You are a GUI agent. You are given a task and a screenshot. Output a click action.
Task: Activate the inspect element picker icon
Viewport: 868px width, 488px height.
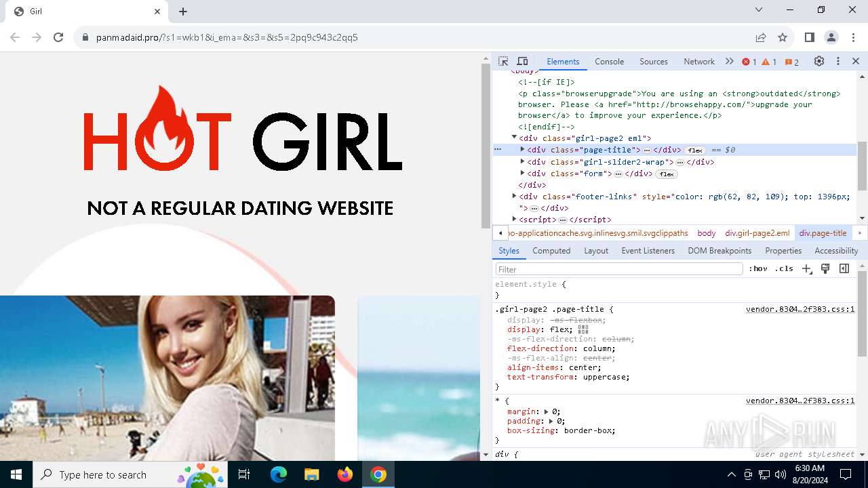(x=503, y=61)
